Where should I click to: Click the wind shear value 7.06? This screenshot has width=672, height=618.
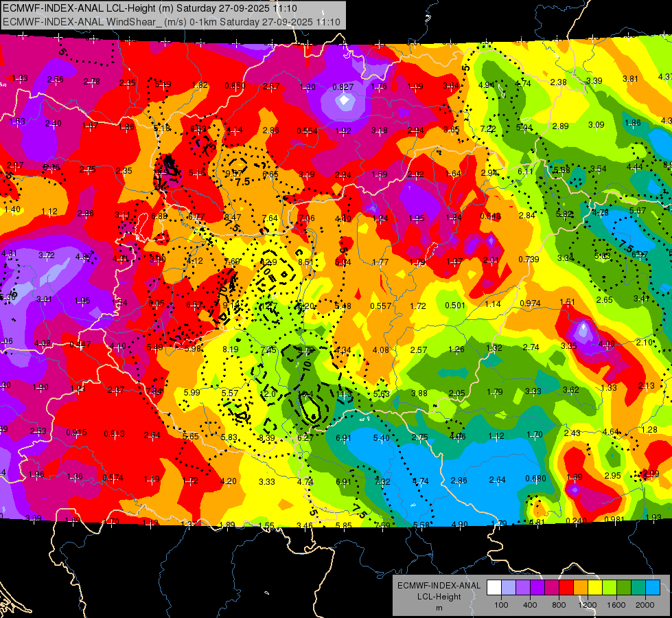tap(307, 218)
